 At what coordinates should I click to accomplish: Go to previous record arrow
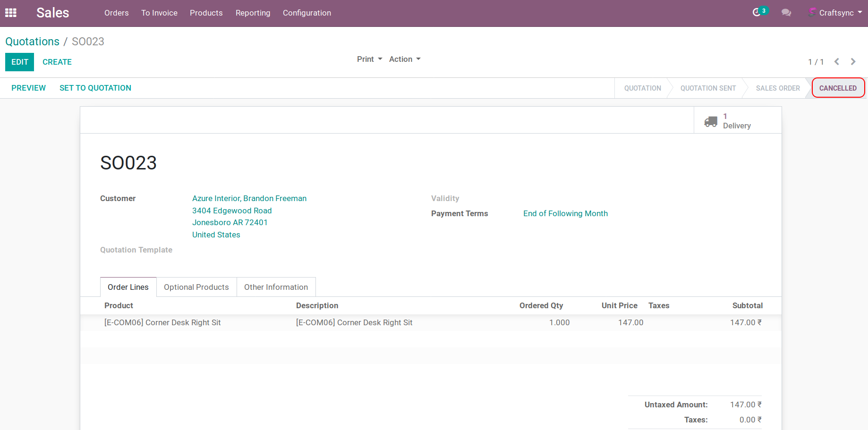[837, 62]
